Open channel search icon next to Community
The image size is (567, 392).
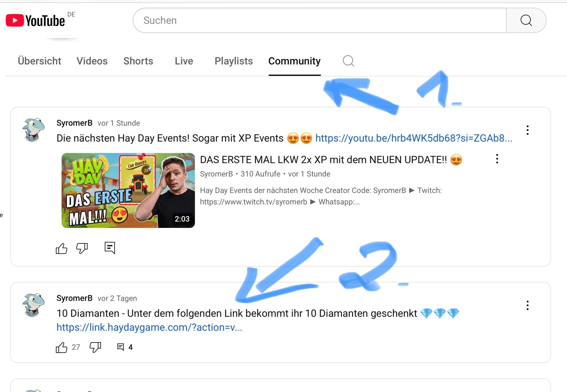pos(348,61)
